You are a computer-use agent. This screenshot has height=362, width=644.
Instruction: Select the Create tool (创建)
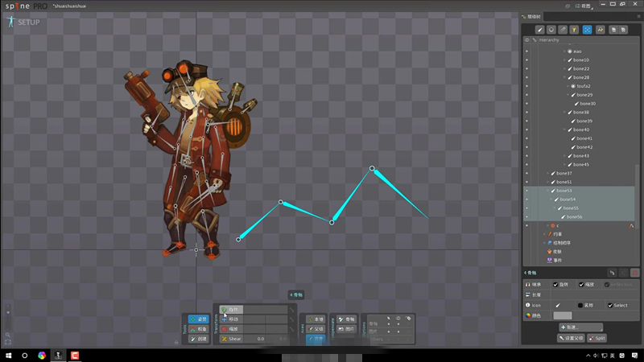198,339
